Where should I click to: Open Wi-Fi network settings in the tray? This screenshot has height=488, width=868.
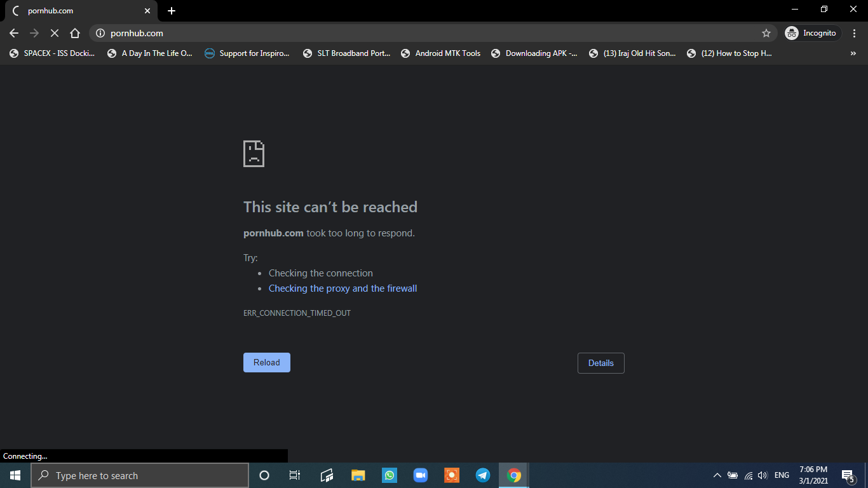pyautogui.click(x=749, y=475)
